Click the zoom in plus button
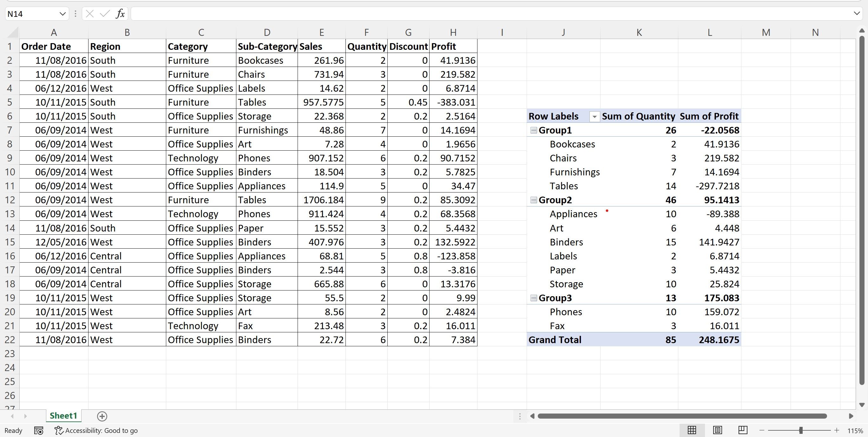The width and height of the screenshot is (868, 437). click(x=837, y=430)
